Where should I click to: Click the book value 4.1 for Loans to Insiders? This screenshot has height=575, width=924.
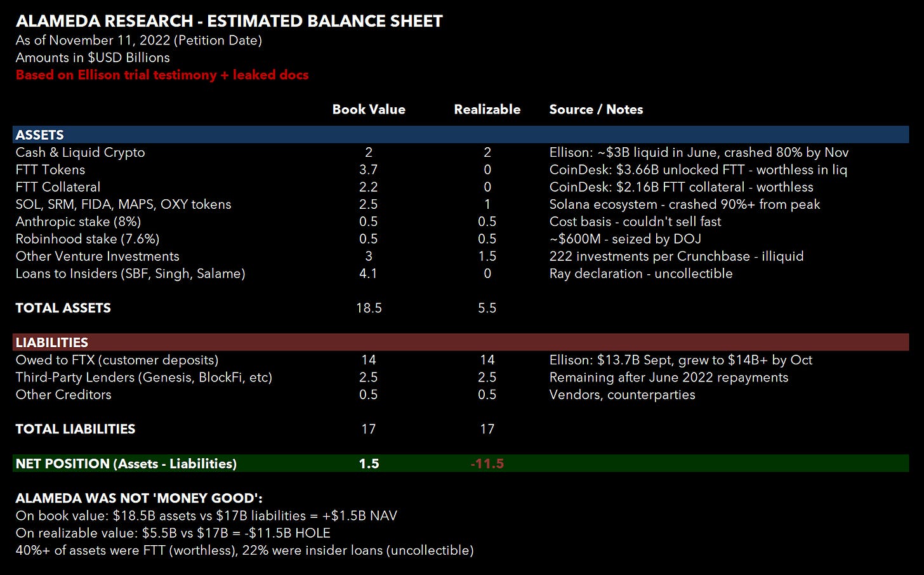pos(369,274)
